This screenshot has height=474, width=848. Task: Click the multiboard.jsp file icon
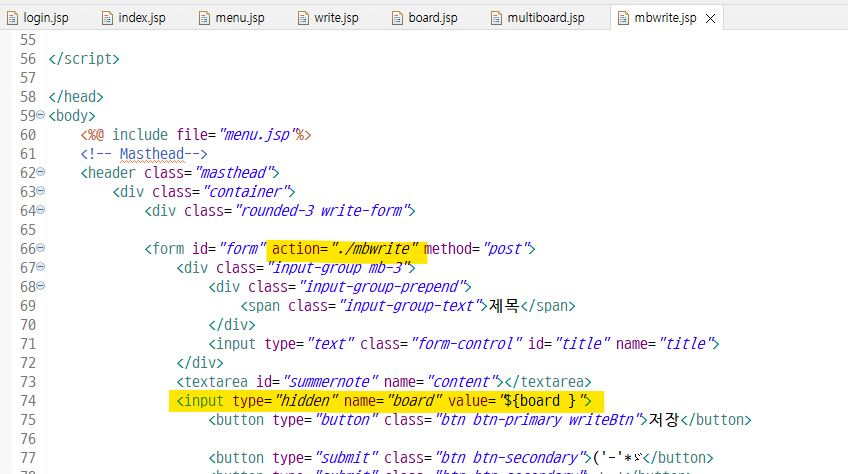pos(496,18)
